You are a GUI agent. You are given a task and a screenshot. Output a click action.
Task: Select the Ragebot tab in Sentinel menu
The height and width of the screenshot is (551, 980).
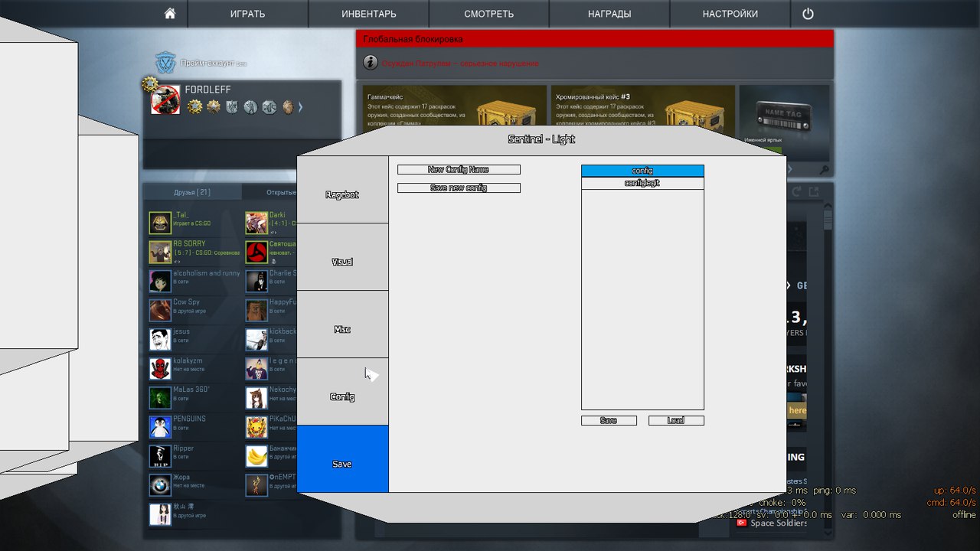pyautogui.click(x=342, y=190)
